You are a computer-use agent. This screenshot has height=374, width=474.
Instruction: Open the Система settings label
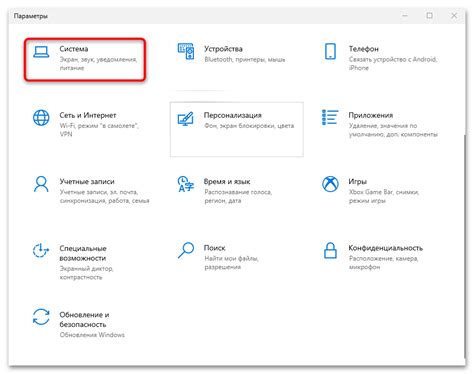click(74, 49)
